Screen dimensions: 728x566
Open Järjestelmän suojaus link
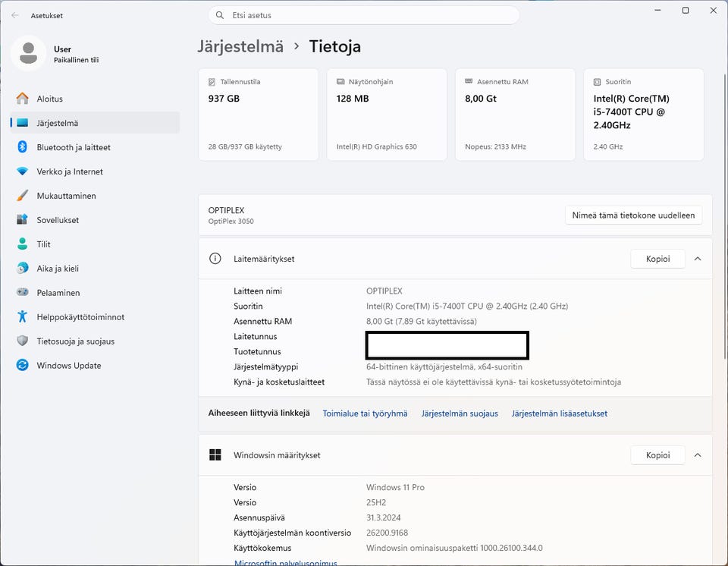[x=460, y=413]
